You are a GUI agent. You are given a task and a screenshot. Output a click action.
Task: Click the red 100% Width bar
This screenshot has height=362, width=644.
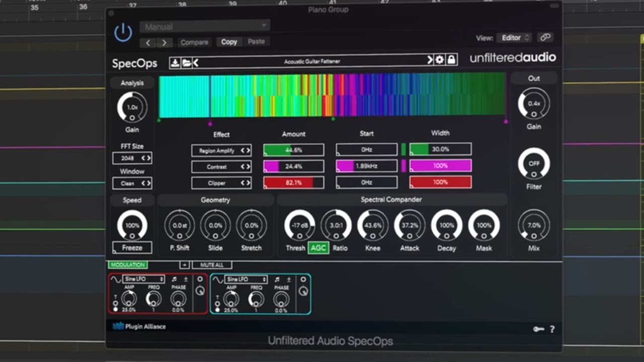tap(440, 182)
